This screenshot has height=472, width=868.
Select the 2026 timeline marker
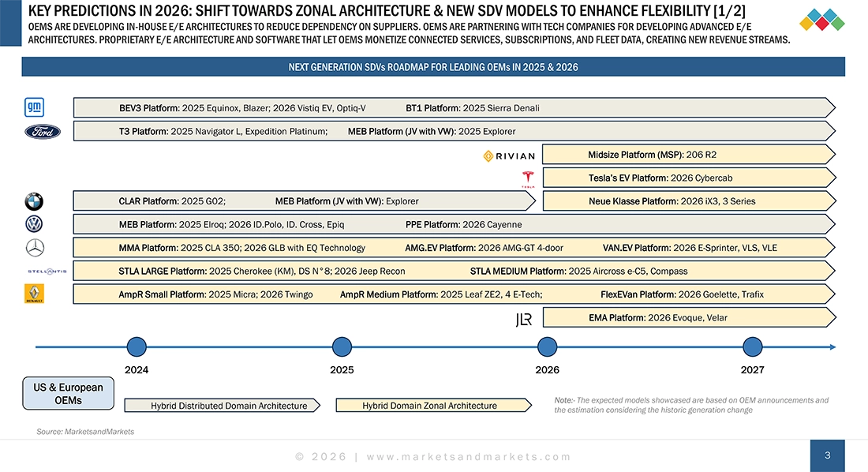coord(547,347)
